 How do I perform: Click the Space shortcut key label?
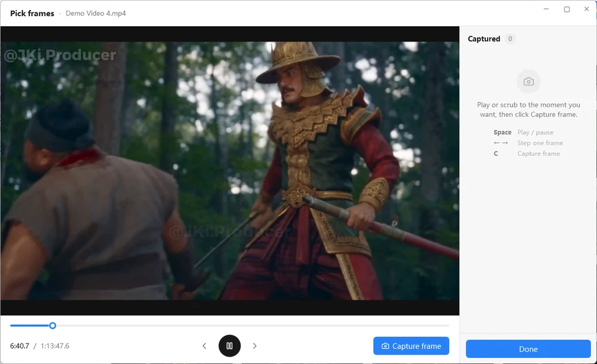tap(502, 132)
